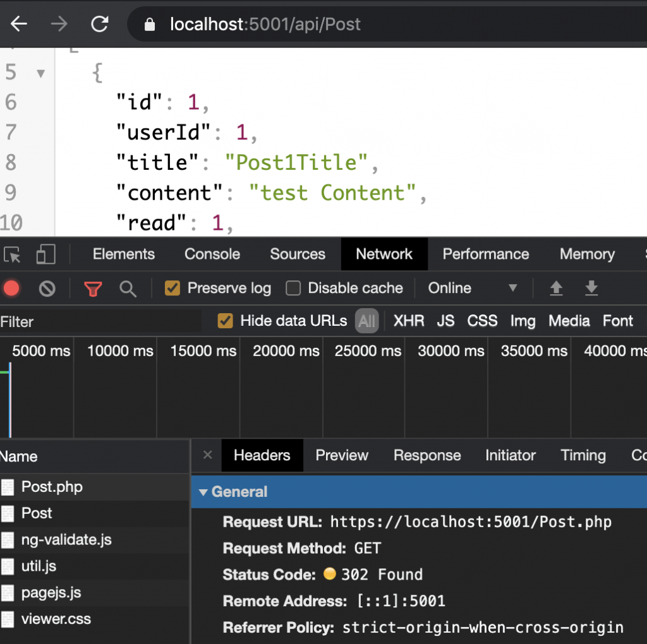Close the request details pane
The height and width of the screenshot is (644, 647).
pyautogui.click(x=207, y=455)
